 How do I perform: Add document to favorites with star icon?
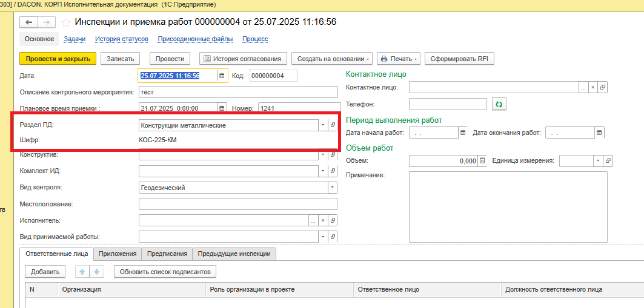pos(65,22)
